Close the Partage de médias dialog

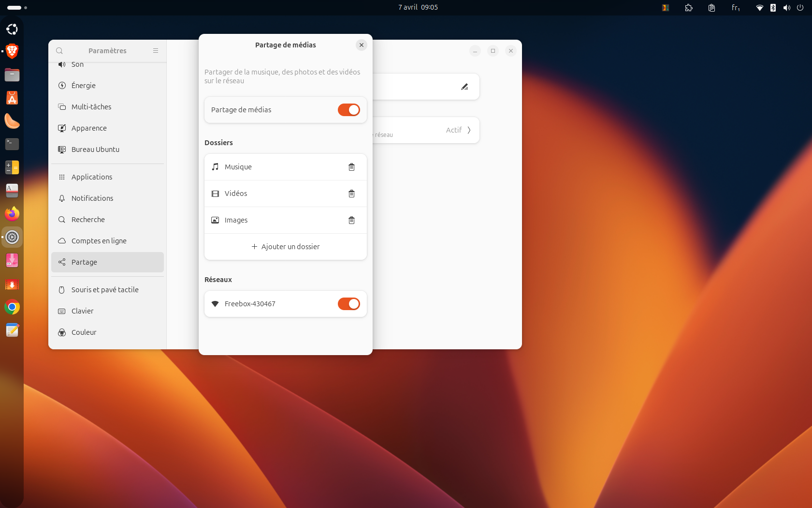pyautogui.click(x=361, y=45)
